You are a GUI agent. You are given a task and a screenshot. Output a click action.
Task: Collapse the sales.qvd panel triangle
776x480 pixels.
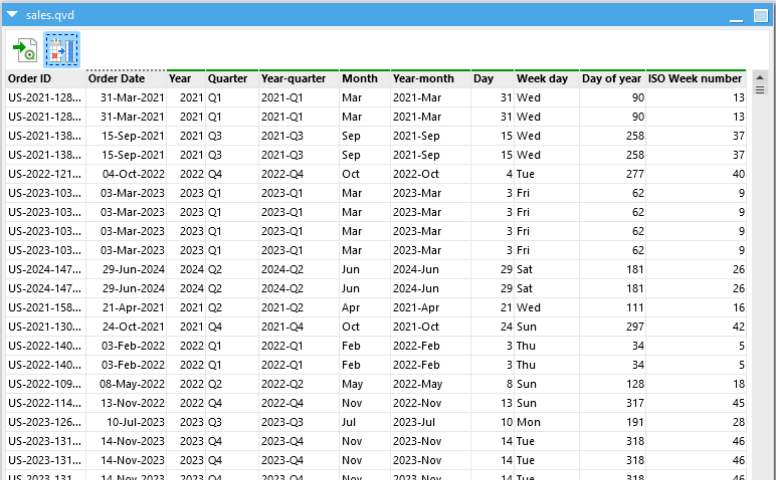tap(12, 15)
